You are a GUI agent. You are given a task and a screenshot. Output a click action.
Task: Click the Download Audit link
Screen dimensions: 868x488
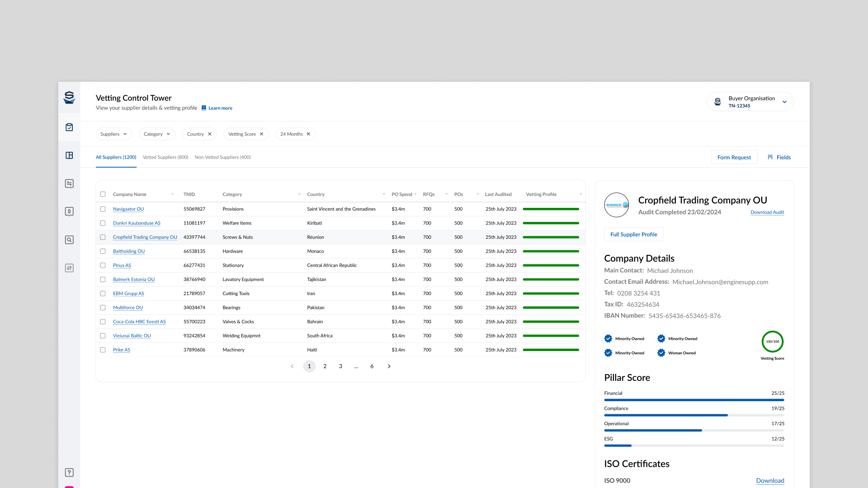[x=767, y=212]
